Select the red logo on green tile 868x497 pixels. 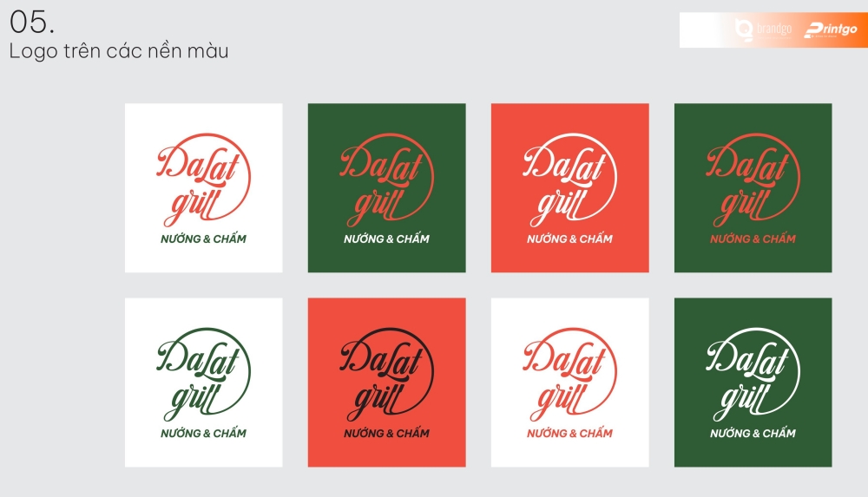(x=386, y=187)
